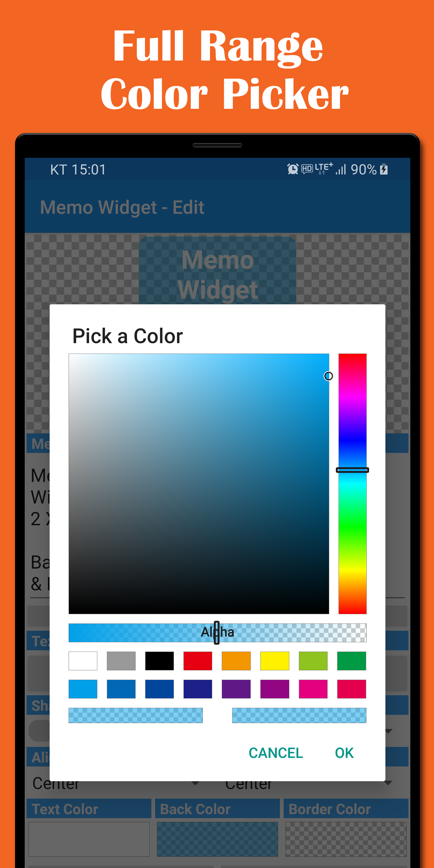The image size is (434, 868).
Task: Tap the previous color preview bar
Action: point(135,715)
